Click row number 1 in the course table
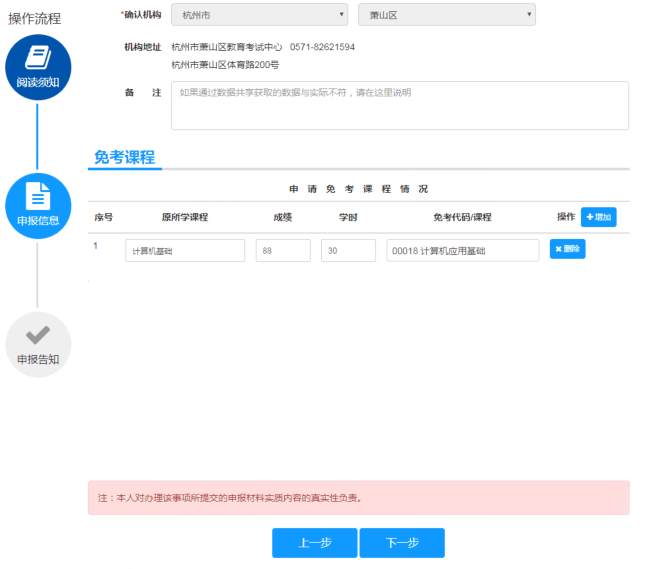The height and width of the screenshot is (569, 665). [97, 246]
